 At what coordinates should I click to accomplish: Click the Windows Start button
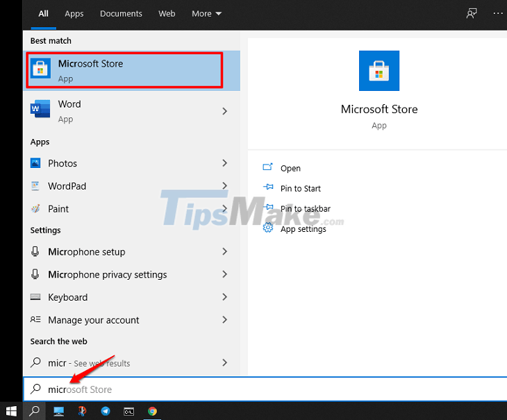click(11, 411)
